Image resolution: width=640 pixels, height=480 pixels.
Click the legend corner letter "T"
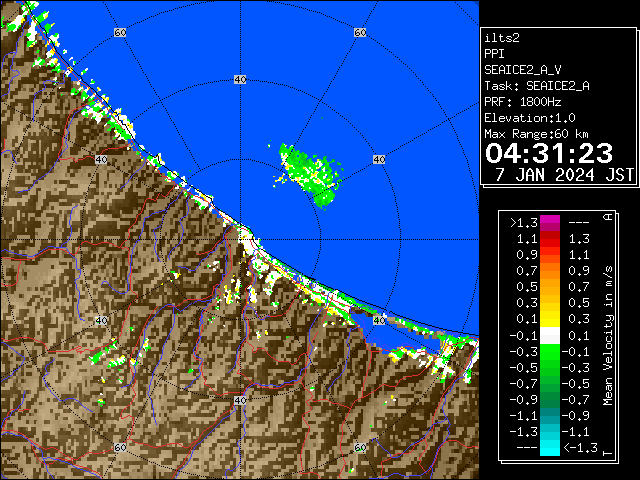608,453
